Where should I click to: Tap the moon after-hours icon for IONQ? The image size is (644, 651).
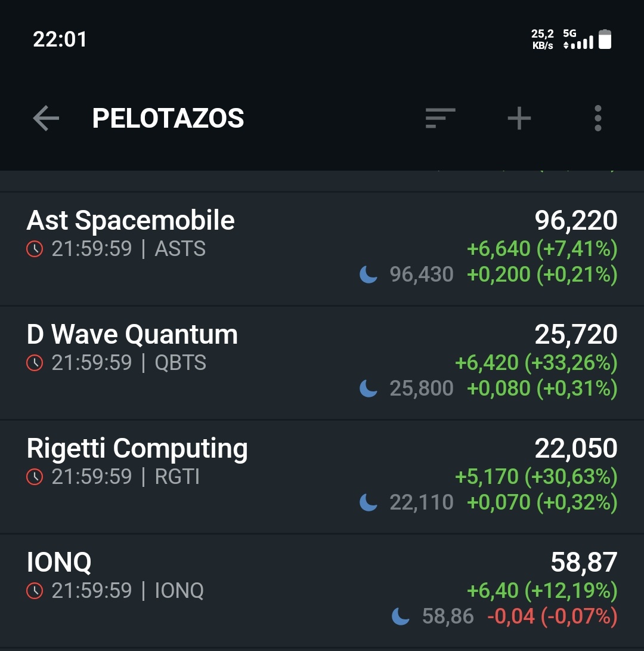[x=401, y=616]
